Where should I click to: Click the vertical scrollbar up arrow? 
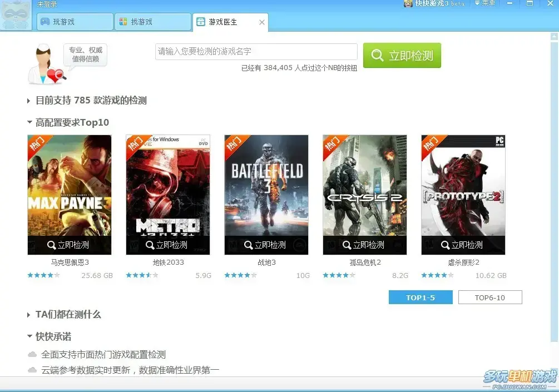click(555, 36)
